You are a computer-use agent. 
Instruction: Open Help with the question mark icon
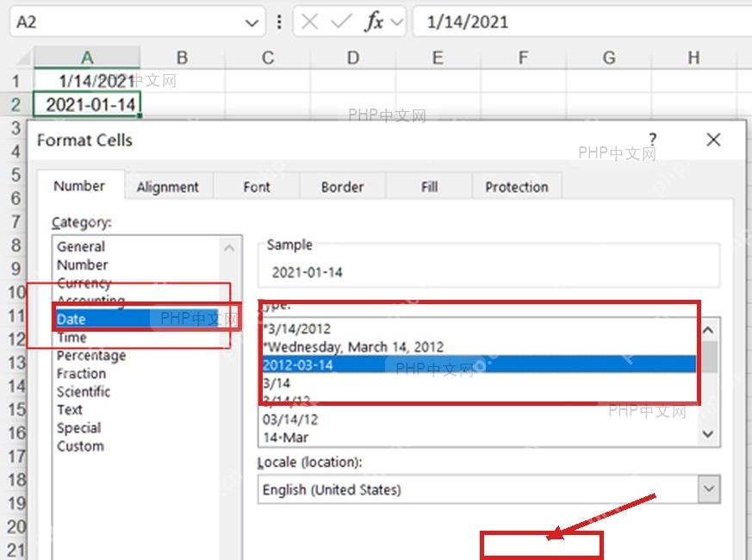(x=652, y=140)
